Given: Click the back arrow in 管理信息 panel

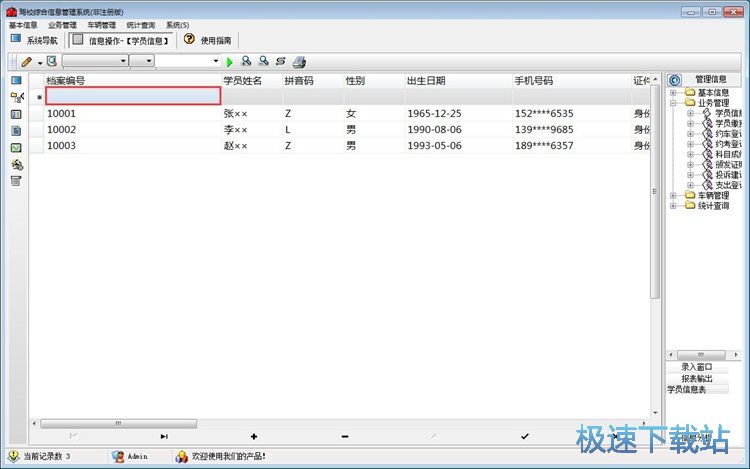Looking at the screenshot, I should point(674,80).
